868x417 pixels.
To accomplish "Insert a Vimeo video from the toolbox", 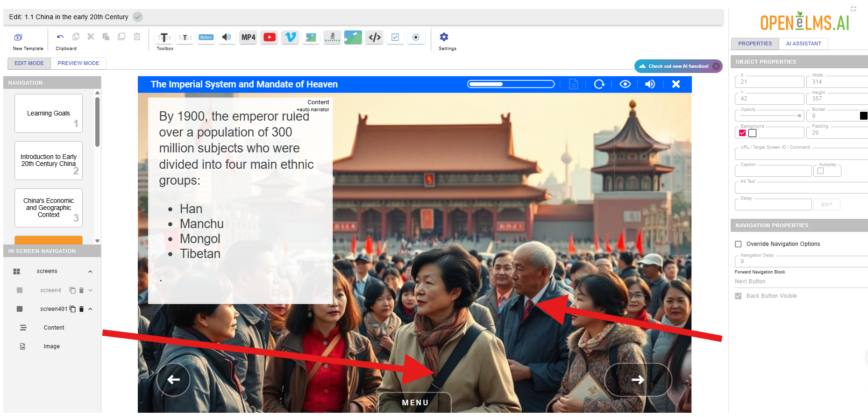I will [290, 37].
